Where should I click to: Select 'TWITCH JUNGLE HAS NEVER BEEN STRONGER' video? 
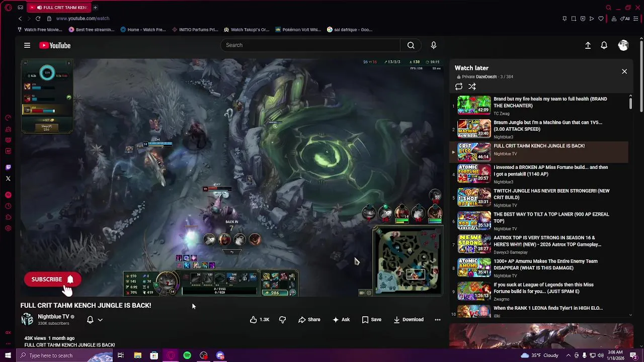click(x=539, y=198)
